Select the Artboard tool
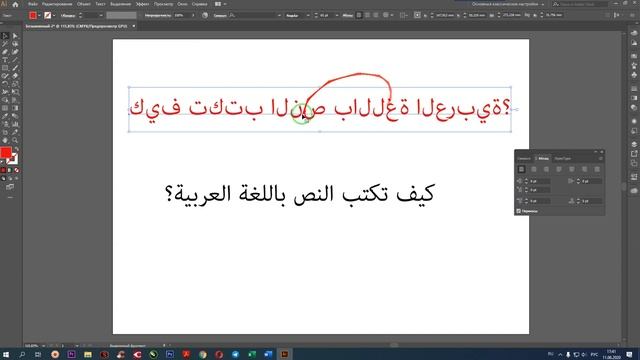The image size is (640, 360). 5,132
